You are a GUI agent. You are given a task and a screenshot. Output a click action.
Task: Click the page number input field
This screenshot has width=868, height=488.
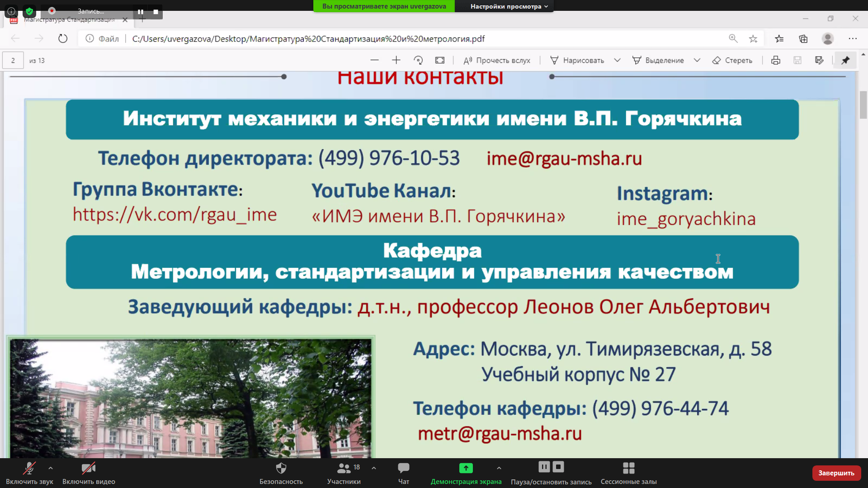pyautogui.click(x=13, y=60)
